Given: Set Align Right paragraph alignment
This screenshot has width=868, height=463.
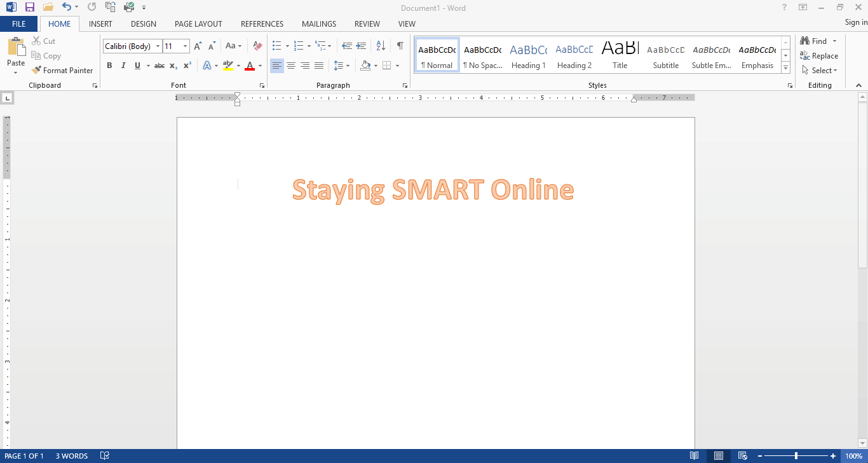Looking at the screenshot, I should 305,66.
